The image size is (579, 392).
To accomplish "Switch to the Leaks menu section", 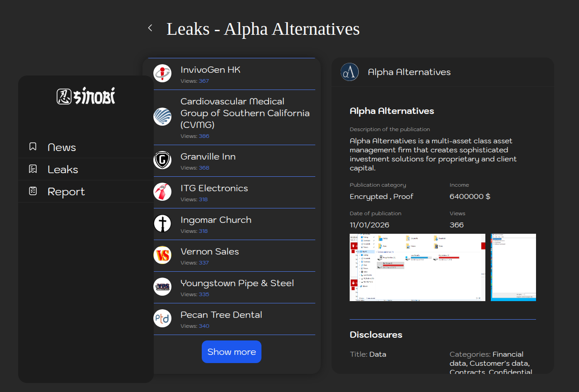I will tap(63, 170).
